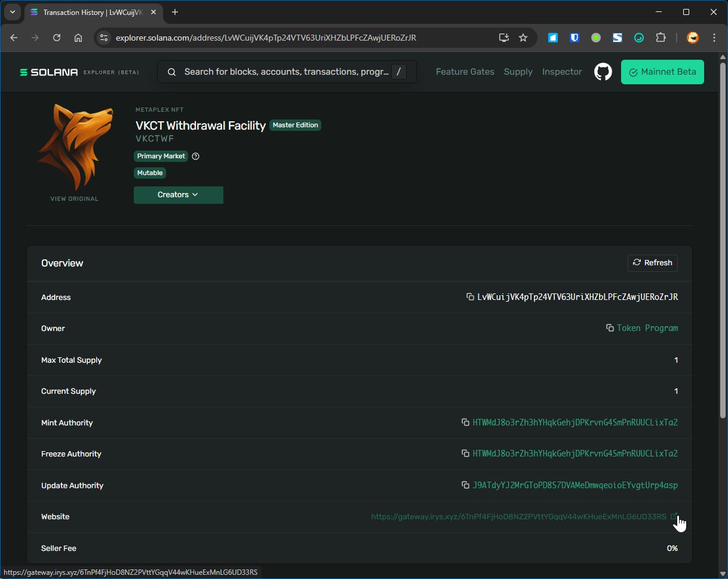Viewport: 728px width, 579px height.
Task: Go forward using the browser forward arrow
Action: pos(35,38)
